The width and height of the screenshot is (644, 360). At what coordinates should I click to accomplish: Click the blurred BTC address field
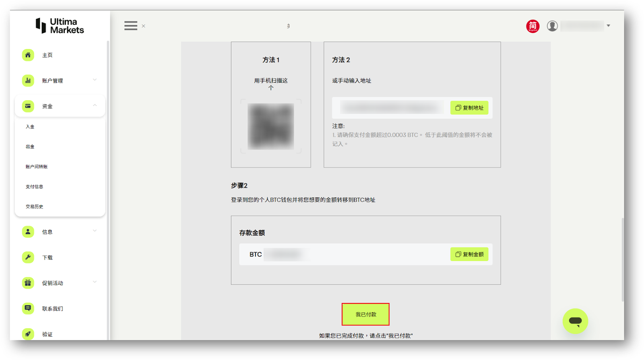point(391,108)
